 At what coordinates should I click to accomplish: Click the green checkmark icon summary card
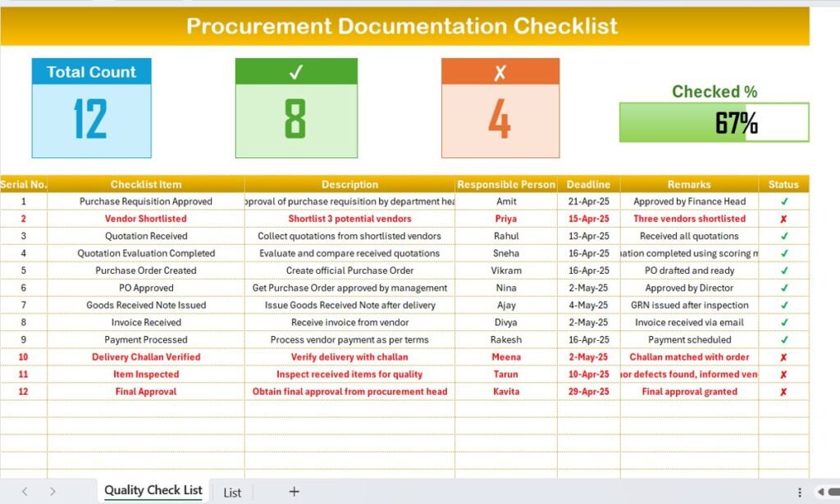(x=296, y=107)
